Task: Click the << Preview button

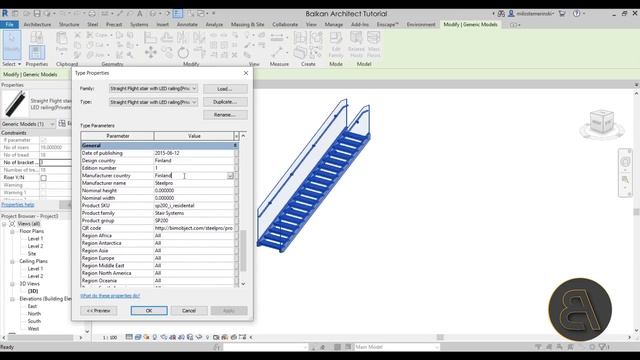Action: point(98,311)
